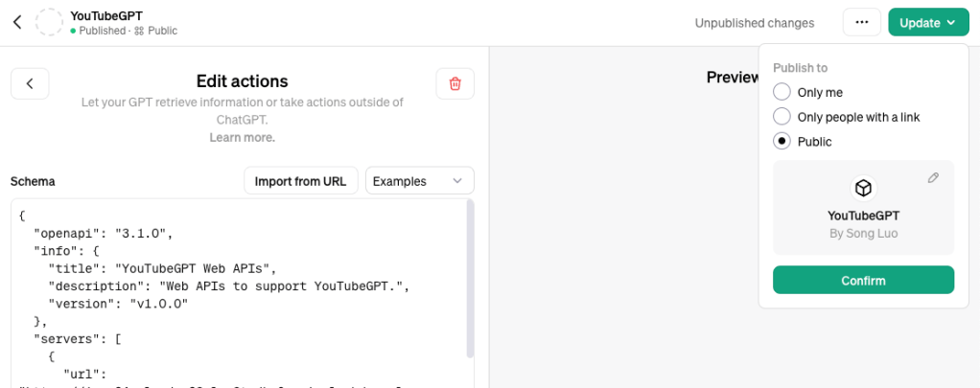Collapse the green Update dropdown button
The width and height of the screenshot is (980, 388).
[927, 23]
